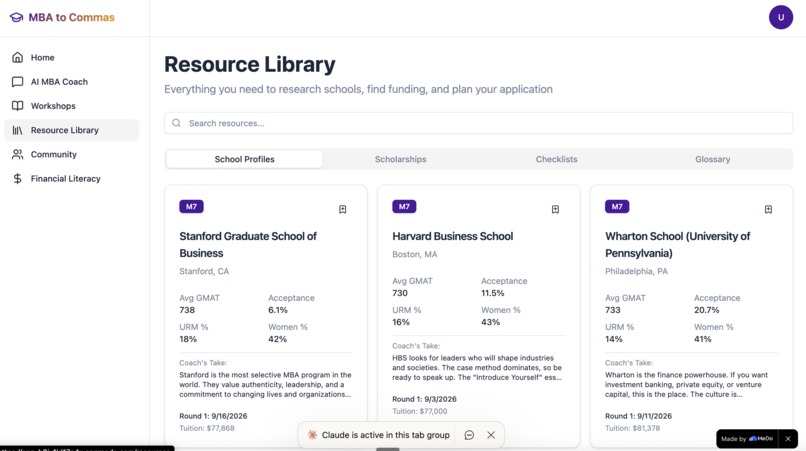This screenshot has width=806, height=451.
Task: Click the Resource Library books icon
Action: 17,130
